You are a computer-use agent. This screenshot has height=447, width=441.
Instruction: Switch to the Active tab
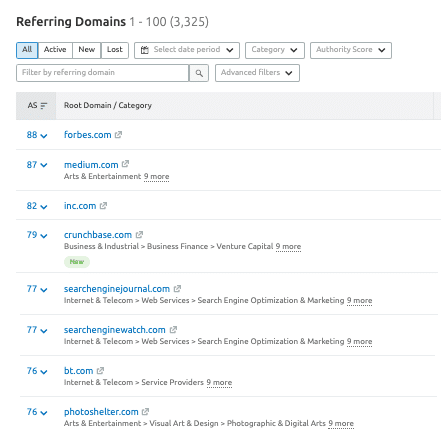click(x=55, y=50)
